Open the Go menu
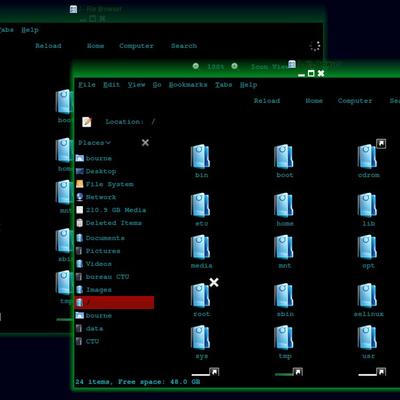The image size is (400, 400). (157, 85)
